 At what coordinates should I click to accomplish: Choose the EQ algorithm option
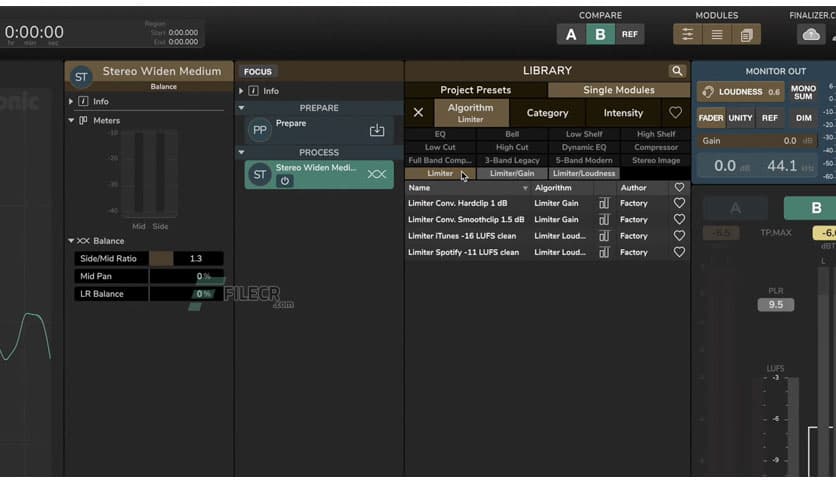point(440,134)
